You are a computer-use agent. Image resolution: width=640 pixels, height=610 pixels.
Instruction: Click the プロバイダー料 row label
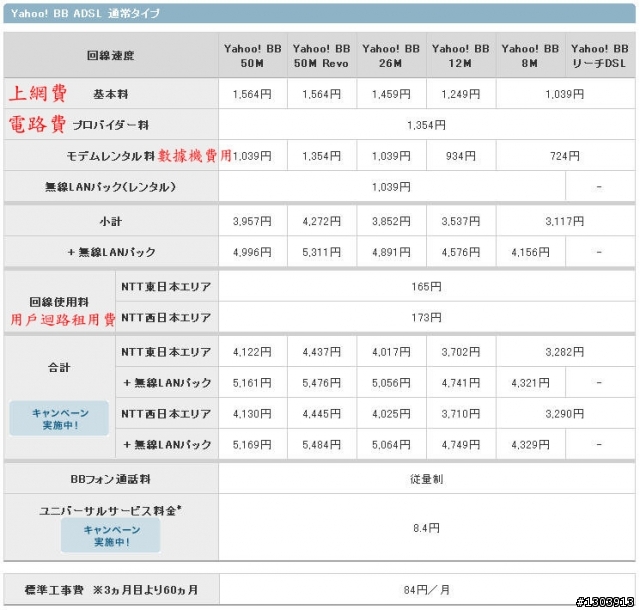(111, 125)
